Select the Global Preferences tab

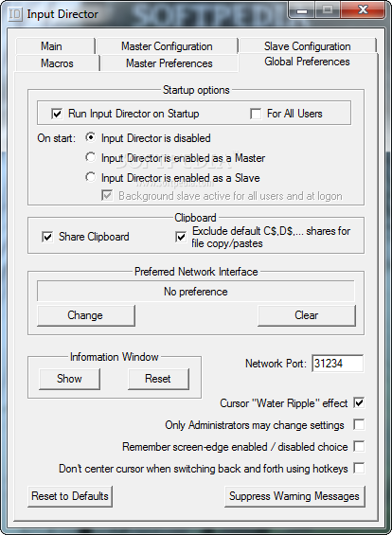(307, 62)
